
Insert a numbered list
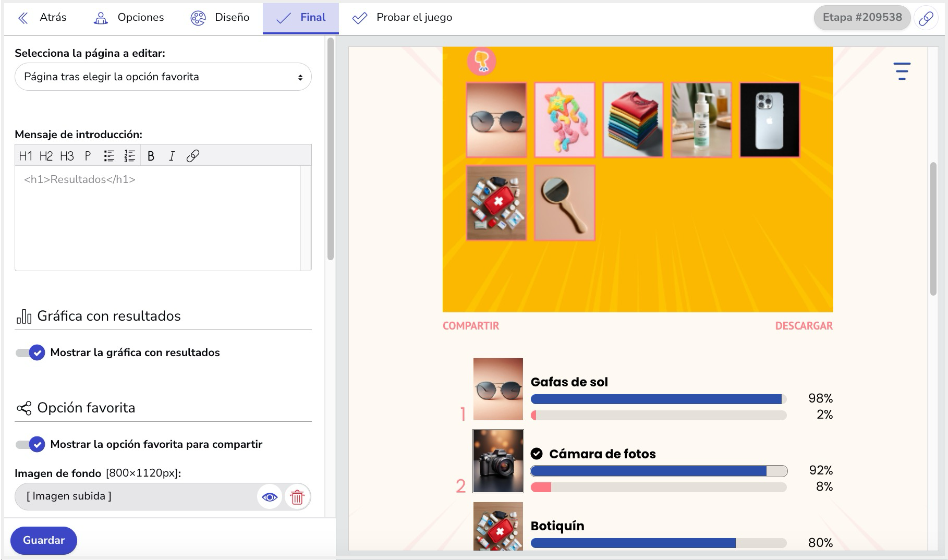click(x=130, y=156)
